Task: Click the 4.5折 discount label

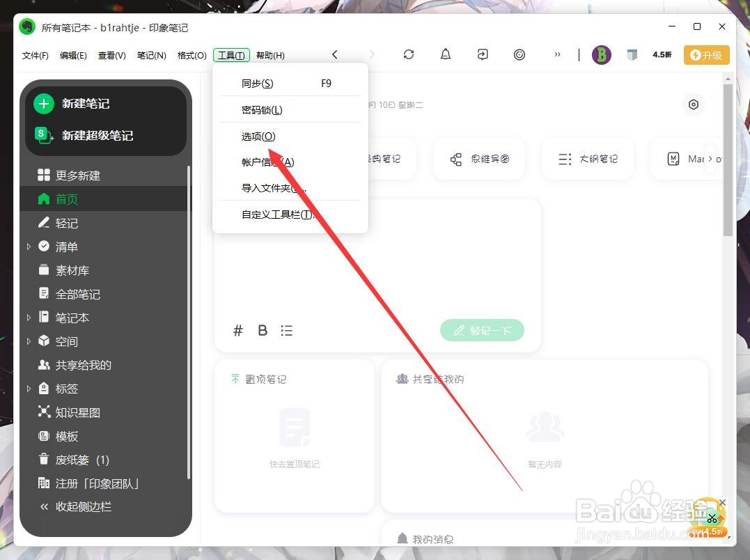Action: tap(662, 55)
